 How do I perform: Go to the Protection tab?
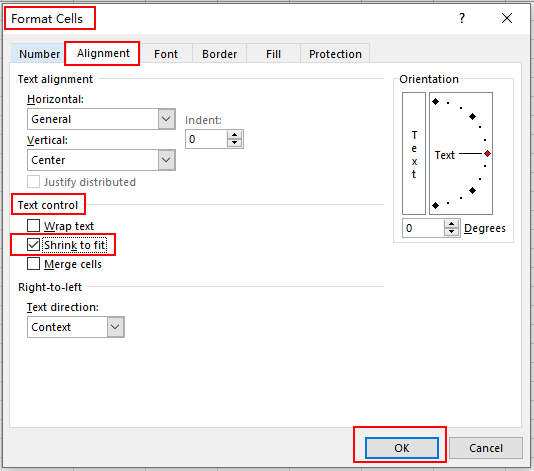(x=335, y=54)
